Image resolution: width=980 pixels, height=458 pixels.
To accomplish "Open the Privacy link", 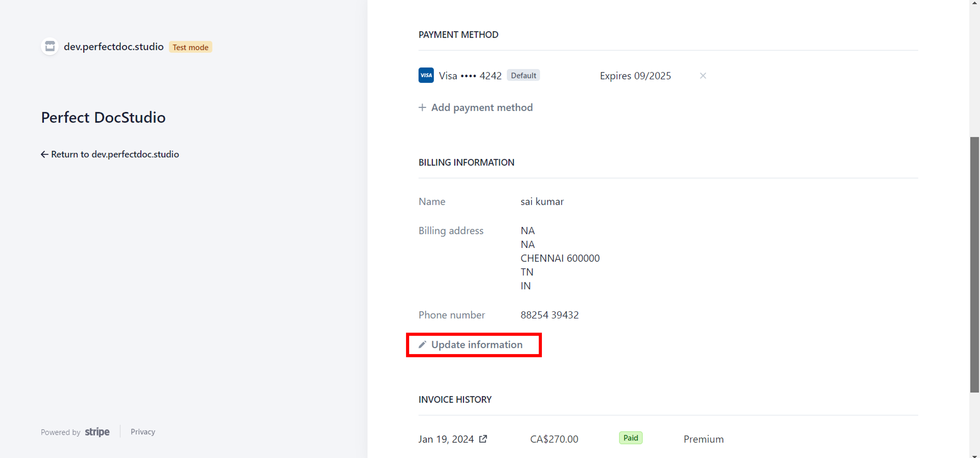I will tap(143, 432).
